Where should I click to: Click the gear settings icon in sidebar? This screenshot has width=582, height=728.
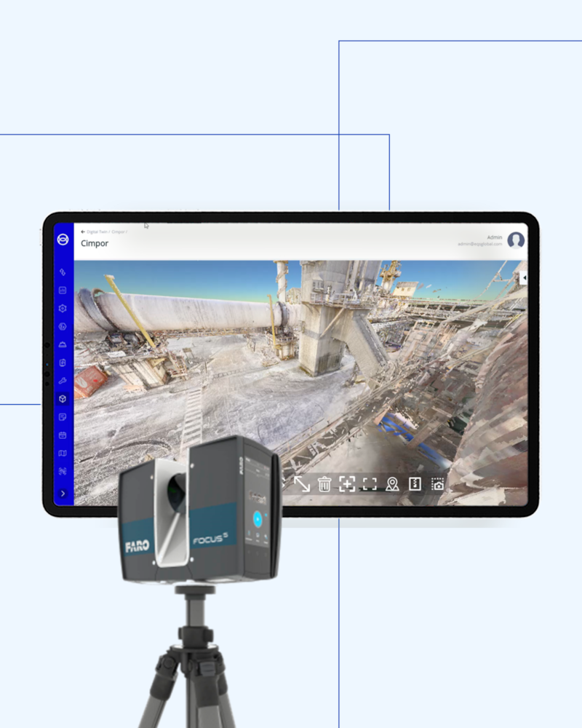point(63,308)
